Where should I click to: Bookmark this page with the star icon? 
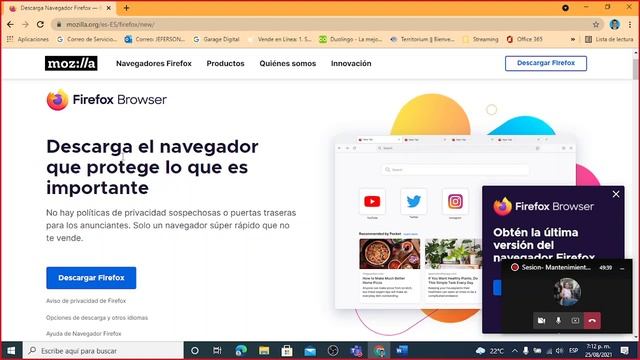click(596, 24)
